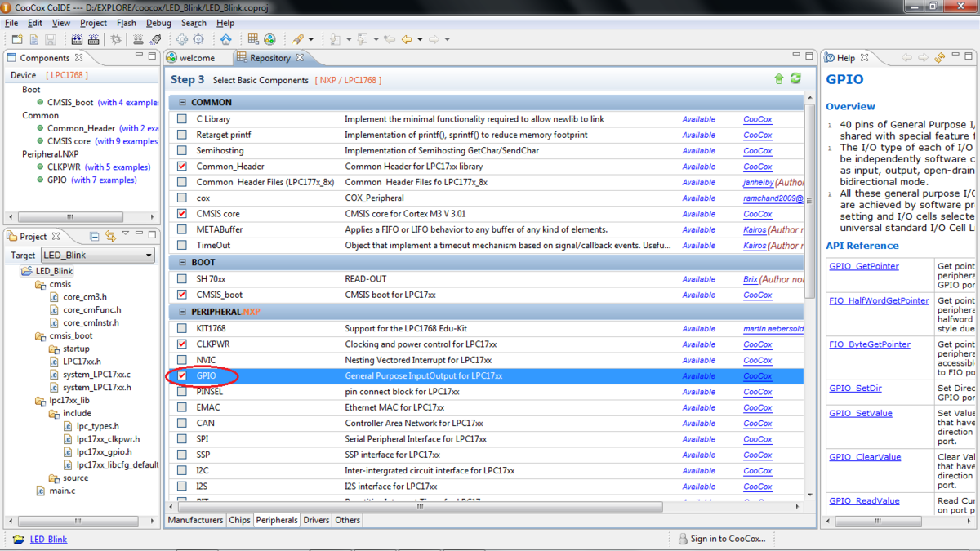Click the sync icon in Help panel
The width and height of the screenshot is (980, 551).
click(940, 58)
